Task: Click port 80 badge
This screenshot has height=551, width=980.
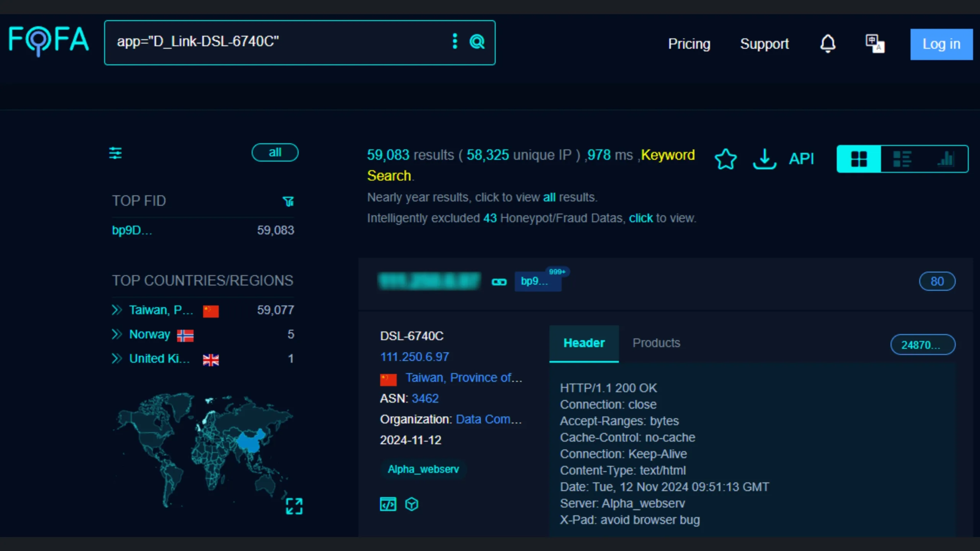Action: 937,282
